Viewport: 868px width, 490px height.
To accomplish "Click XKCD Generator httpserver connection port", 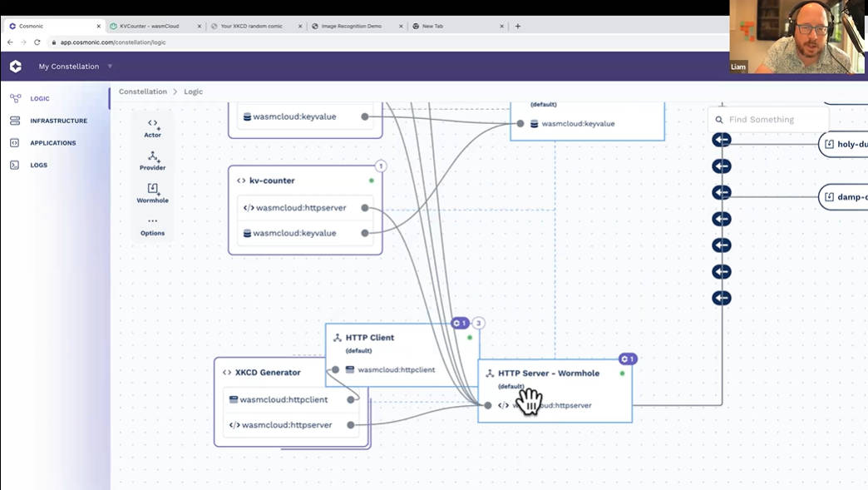I will pos(350,424).
